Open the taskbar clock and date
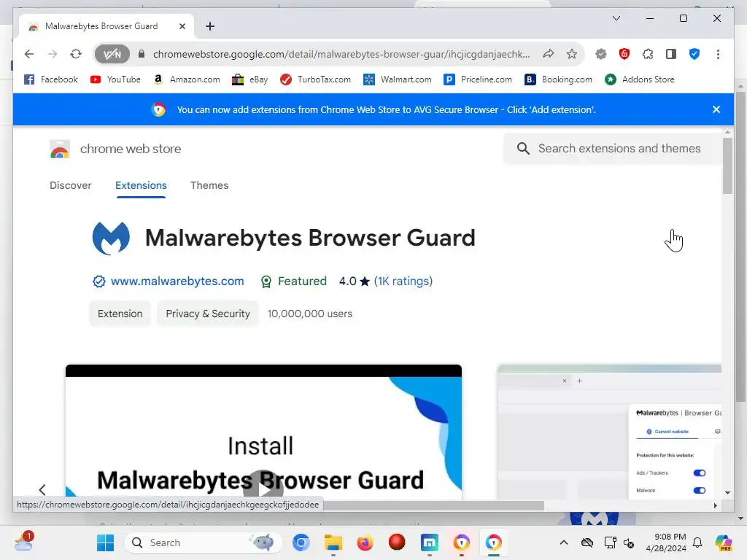This screenshot has height=560, width=747. [x=666, y=542]
